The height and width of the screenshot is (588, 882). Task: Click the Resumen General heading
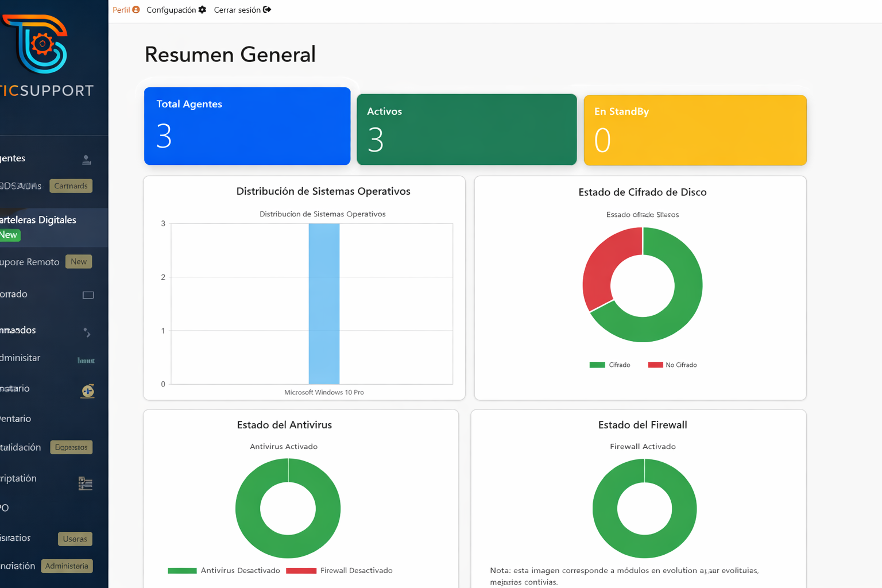pos(230,55)
